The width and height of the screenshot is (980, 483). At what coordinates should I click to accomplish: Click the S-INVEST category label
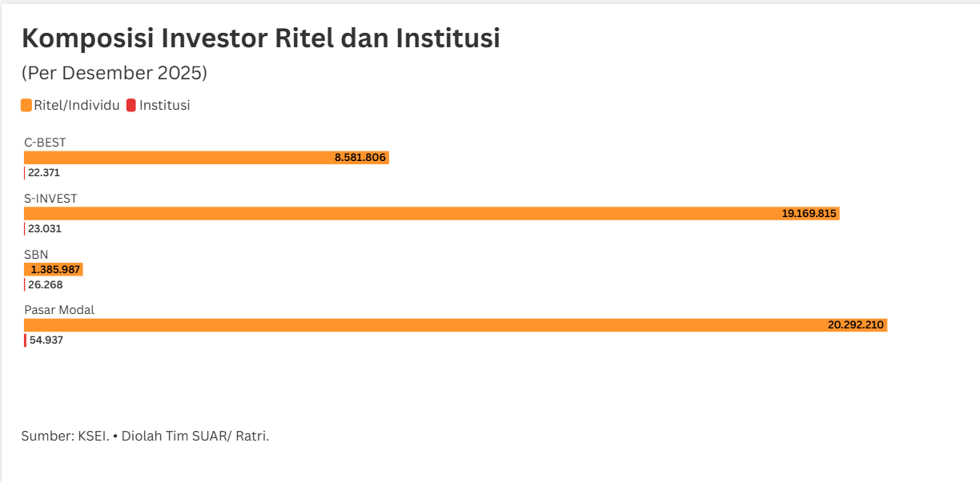[x=50, y=198]
